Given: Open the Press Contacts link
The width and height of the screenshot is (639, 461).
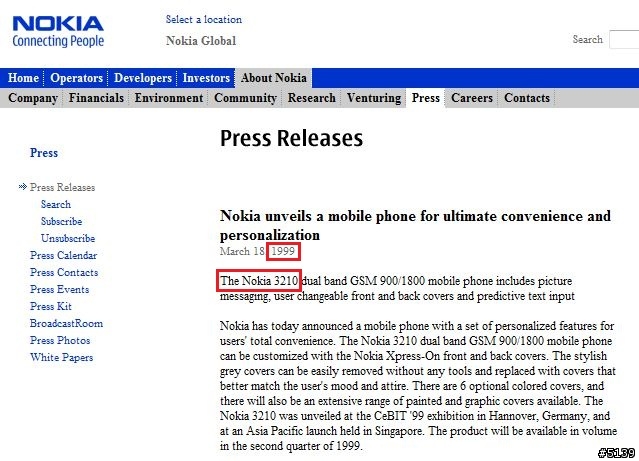Looking at the screenshot, I should point(64,272).
